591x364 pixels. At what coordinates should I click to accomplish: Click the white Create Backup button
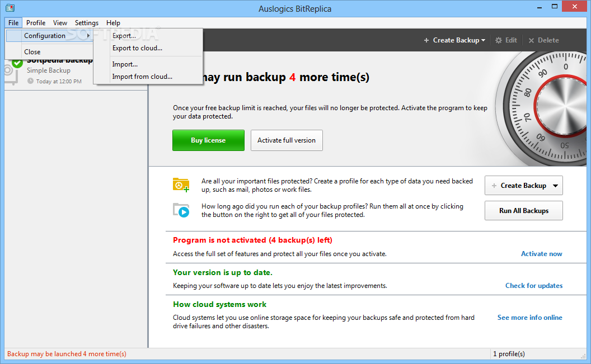[x=523, y=186]
